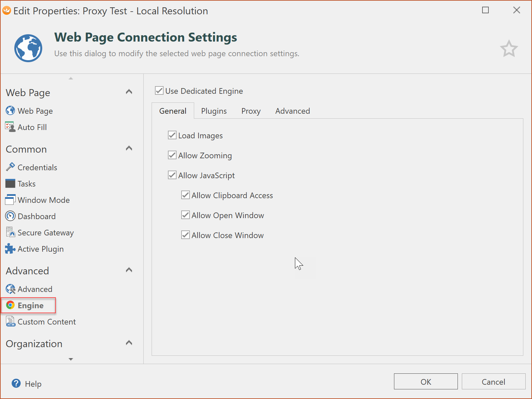
Task: Open the Plugins tab
Action: 214,111
